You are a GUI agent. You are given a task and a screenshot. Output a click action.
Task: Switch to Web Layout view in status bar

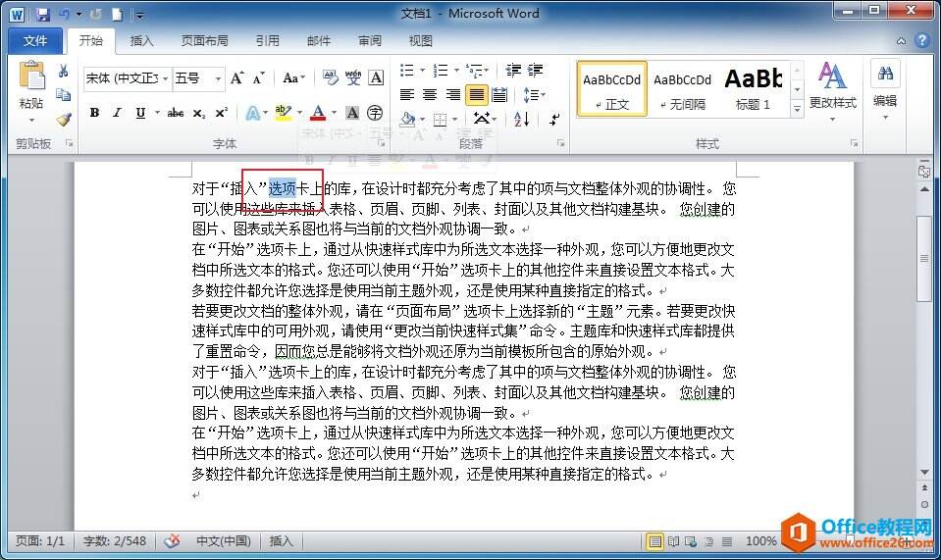pyautogui.click(x=691, y=541)
